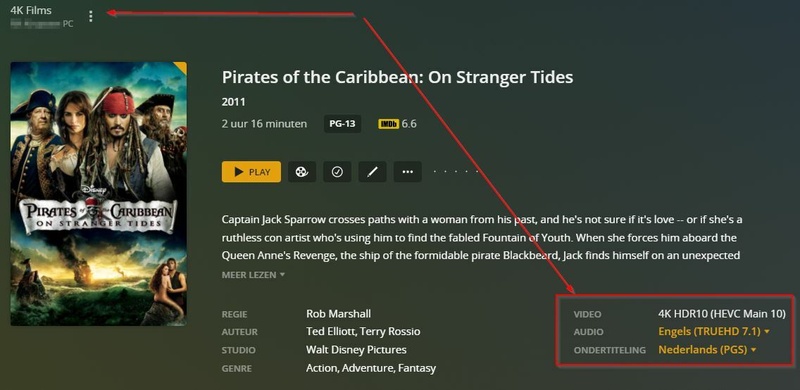Go to the 4K Films library
This screenshot has height=390, width=800.
31,10
